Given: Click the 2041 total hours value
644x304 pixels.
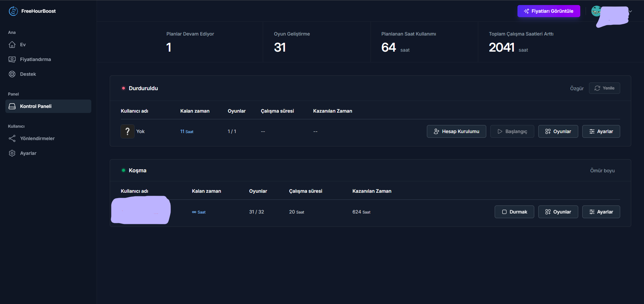Looking at the screenshot, I should [501, 47].
